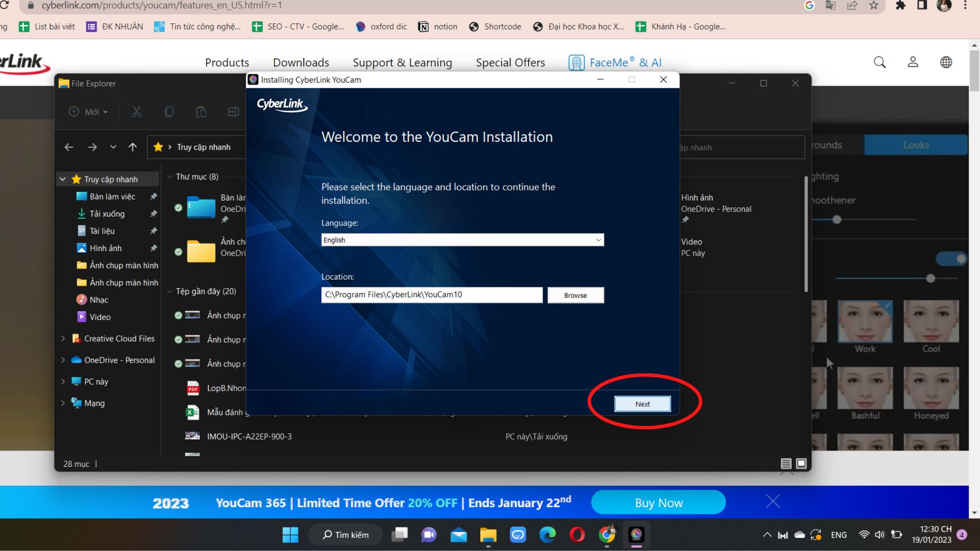
Task: Switch to details view in File Explorer
Action: tap(786, 464)
